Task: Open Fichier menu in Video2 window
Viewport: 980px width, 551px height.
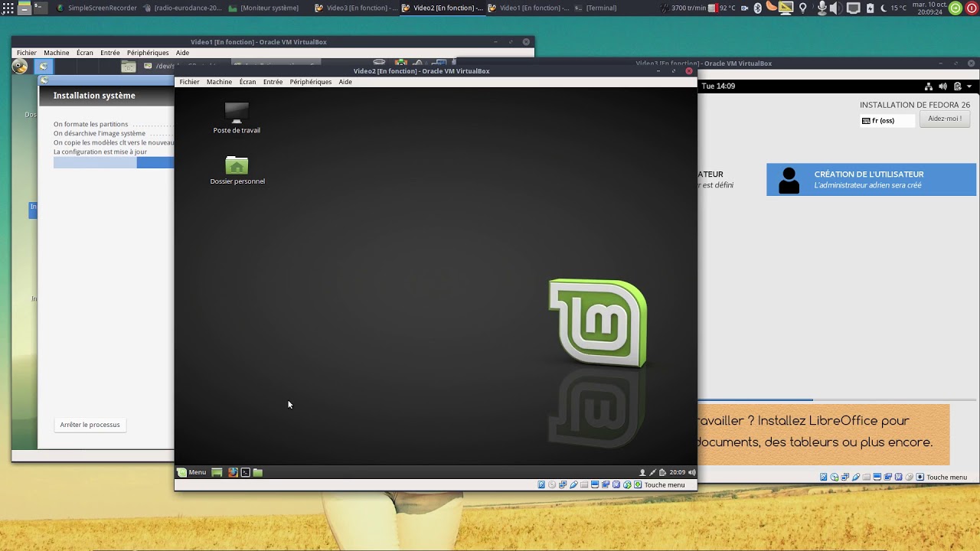Action: point(189,82)
